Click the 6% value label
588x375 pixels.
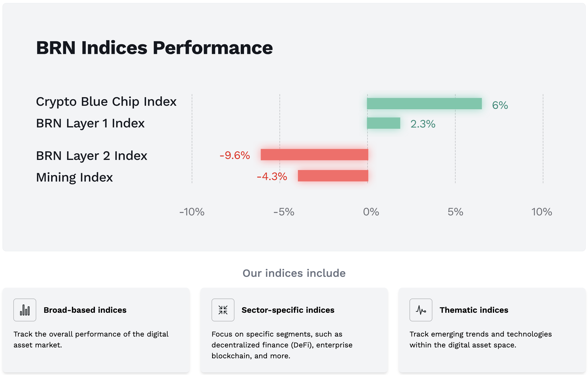(500, 105)
